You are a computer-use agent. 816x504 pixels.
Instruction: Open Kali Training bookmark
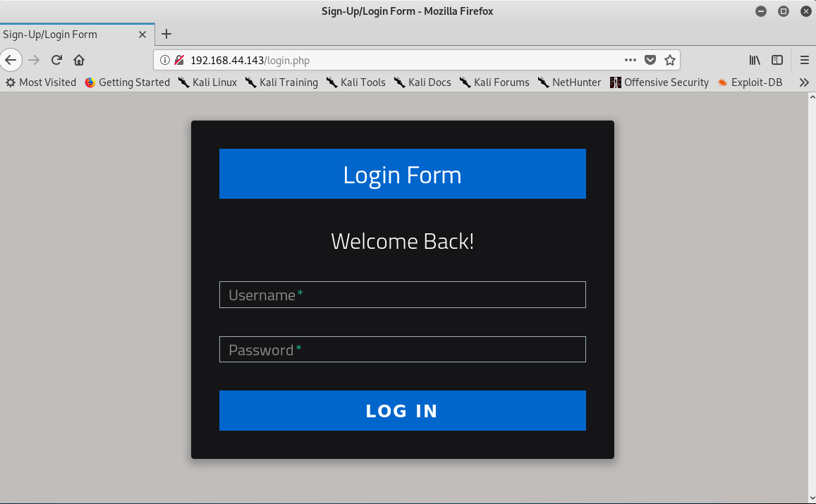coord(281,82)
